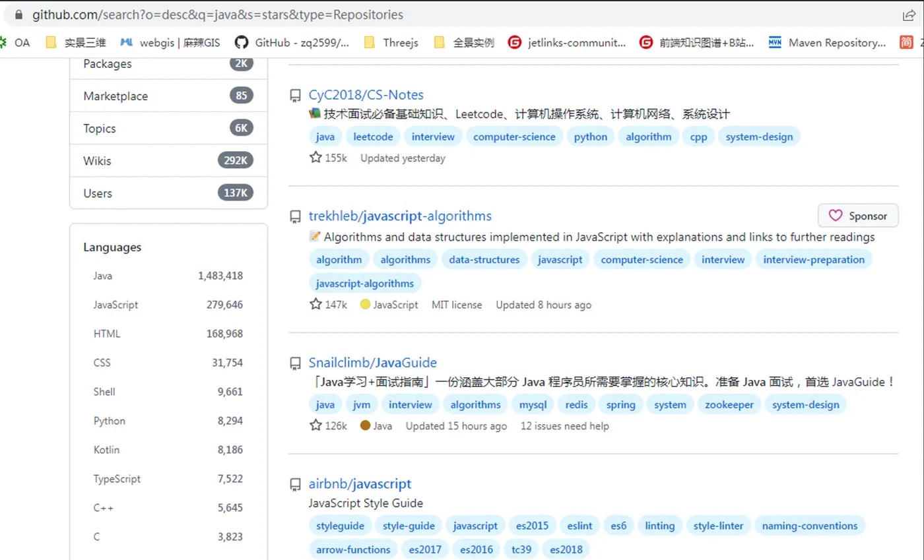Open the 实景三维 bookmark folder

[77, 43]
